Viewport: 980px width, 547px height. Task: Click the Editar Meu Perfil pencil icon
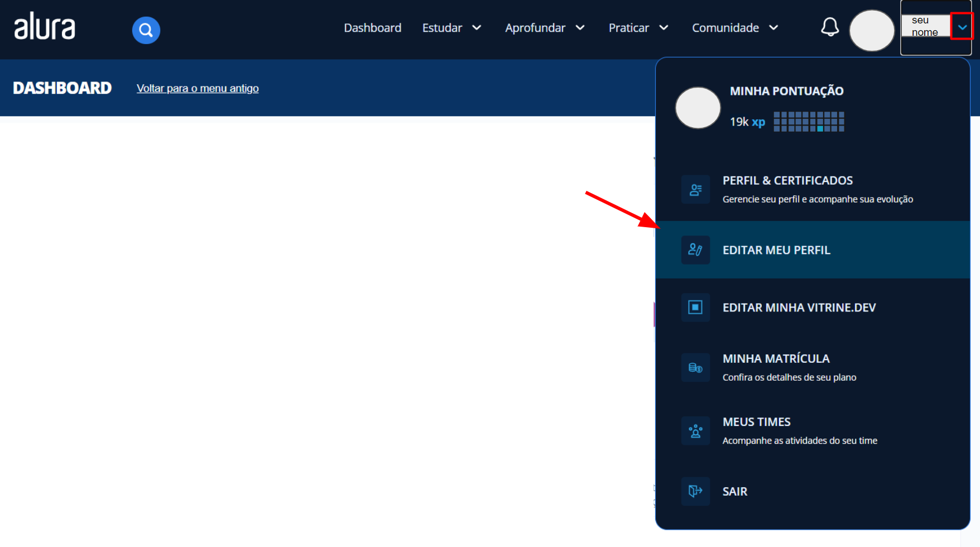(x=695, y=250)
